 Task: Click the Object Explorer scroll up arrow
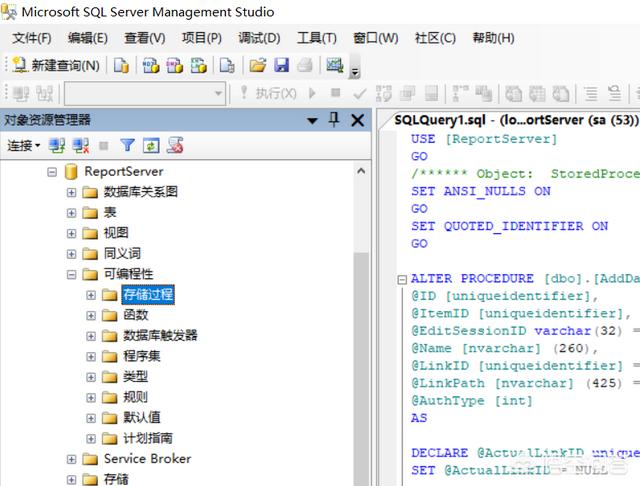[x=361, y=171]
